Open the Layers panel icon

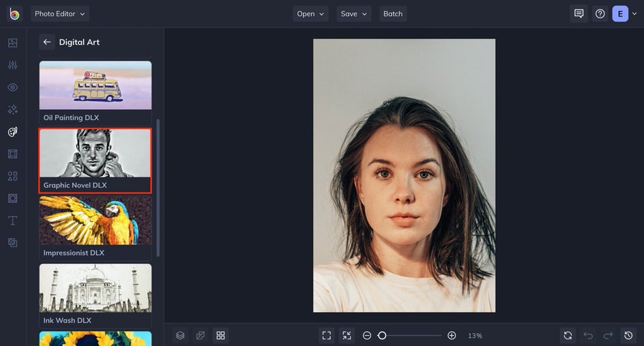[180, 335]
